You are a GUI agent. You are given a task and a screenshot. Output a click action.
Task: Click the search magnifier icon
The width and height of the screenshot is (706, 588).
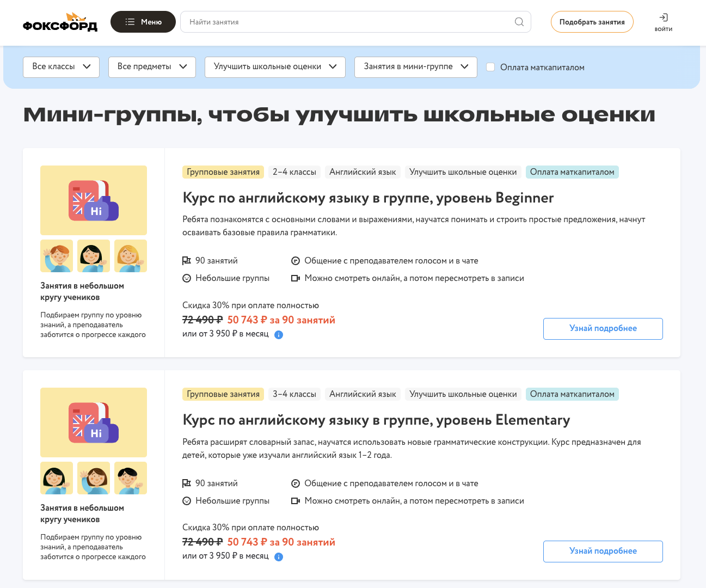519,22
